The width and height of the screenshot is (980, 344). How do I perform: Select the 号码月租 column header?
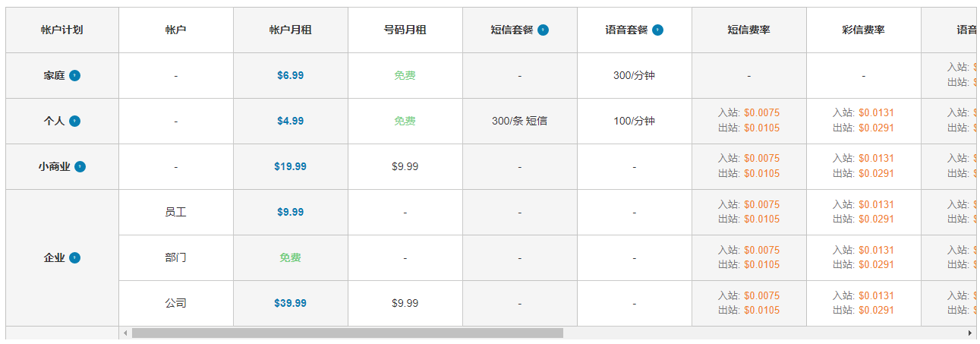[405, 30]
